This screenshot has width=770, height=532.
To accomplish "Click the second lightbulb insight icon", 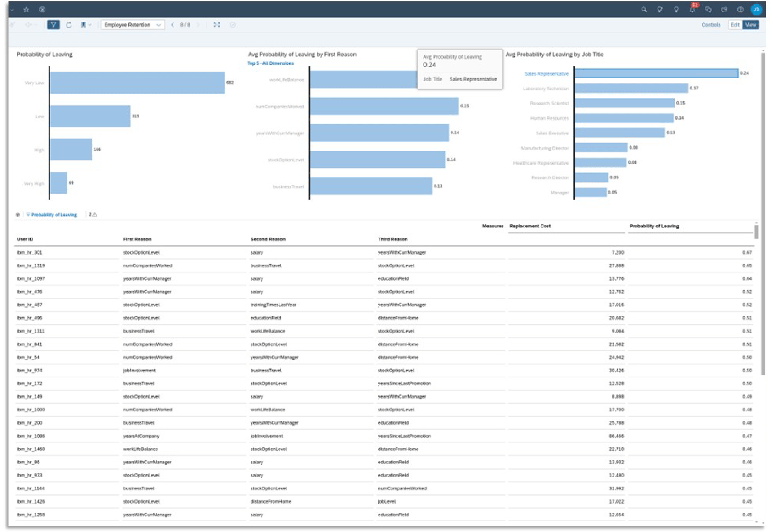I will [676, 9].
